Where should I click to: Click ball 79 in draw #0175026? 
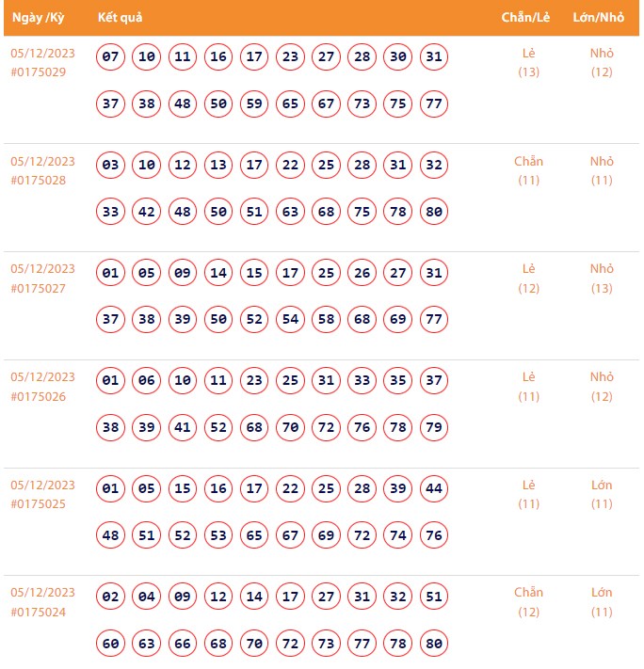point(433,428)
